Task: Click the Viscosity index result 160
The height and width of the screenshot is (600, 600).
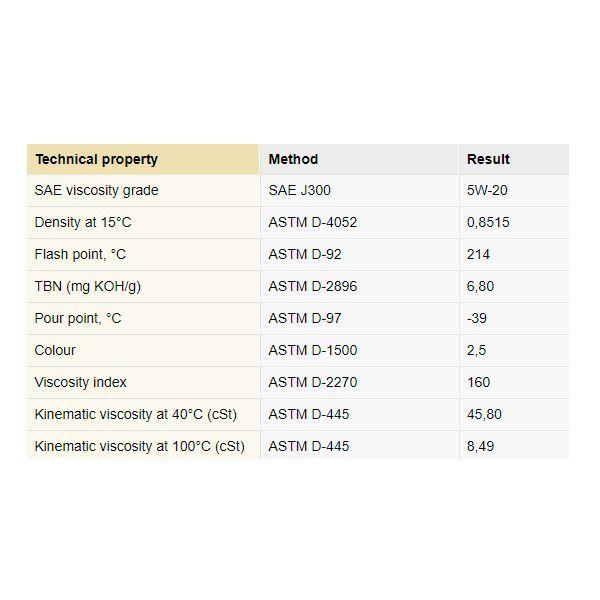Action: [478, 382]
